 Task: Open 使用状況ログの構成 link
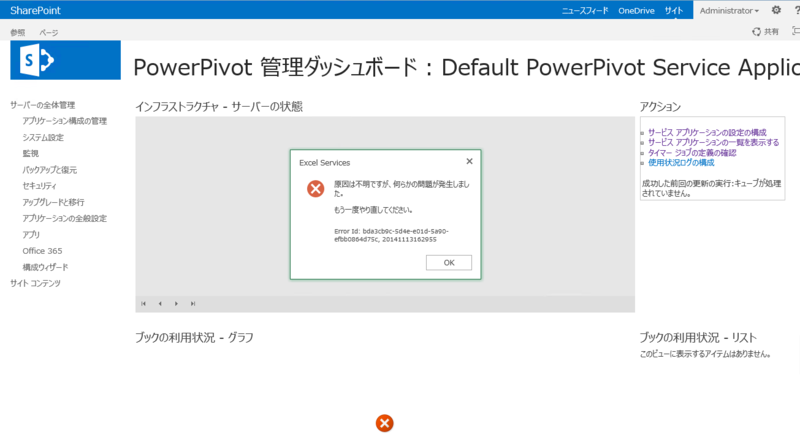point(681,163)
